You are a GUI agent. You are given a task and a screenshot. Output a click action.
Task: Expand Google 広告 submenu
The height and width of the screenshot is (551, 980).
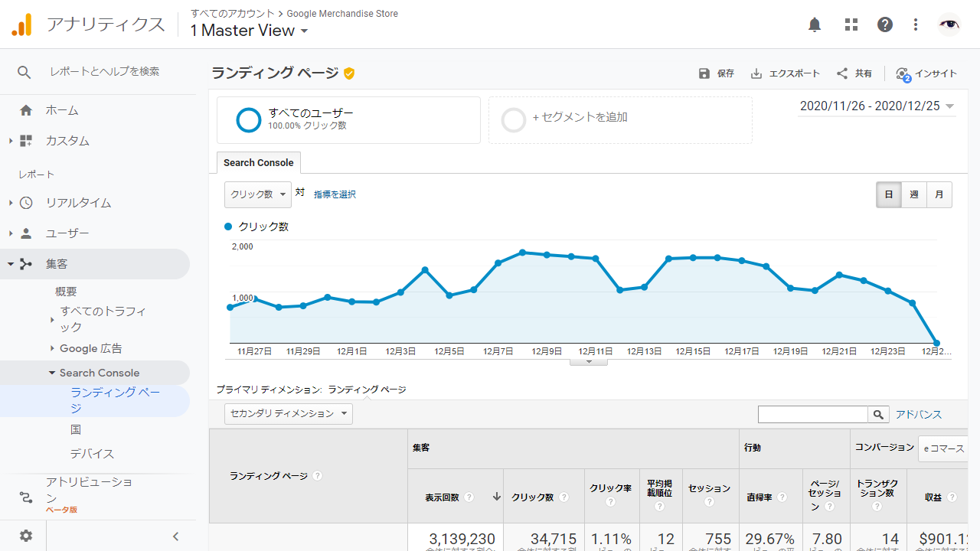52,348
